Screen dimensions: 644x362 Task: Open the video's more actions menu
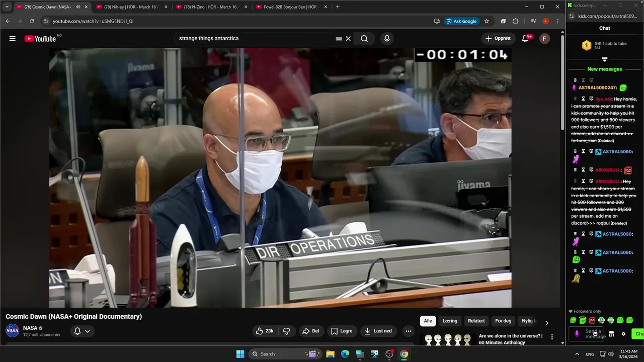coord(408,331)
